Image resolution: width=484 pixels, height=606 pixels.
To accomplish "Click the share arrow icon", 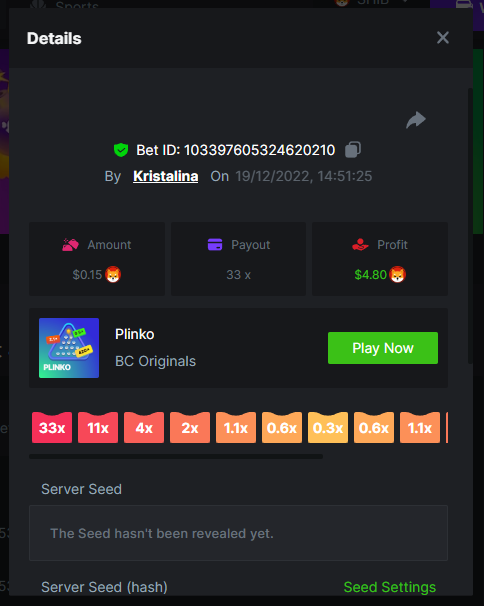I will coord(416,120).
